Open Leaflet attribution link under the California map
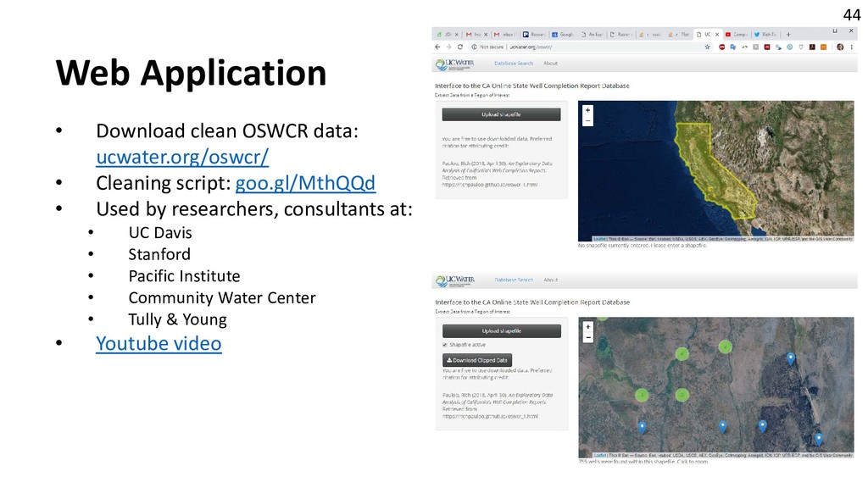This screenshot has width=868, height=488. [599, 239]
